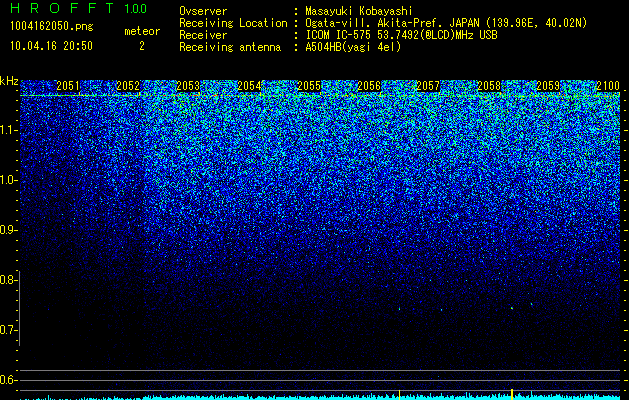Click the A504HB(yagi 4el) antenna text

(x=353, y=47)
